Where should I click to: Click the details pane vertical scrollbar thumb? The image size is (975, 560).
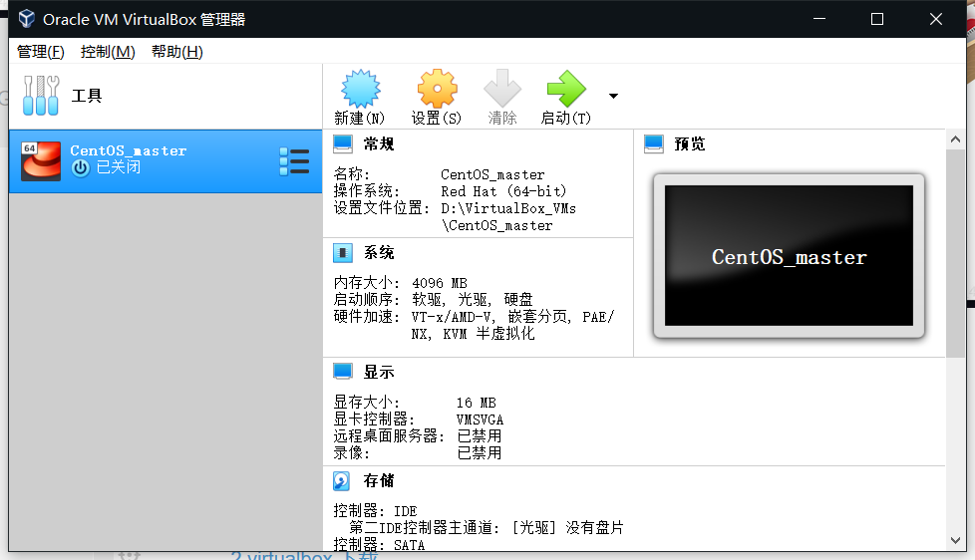955,253
